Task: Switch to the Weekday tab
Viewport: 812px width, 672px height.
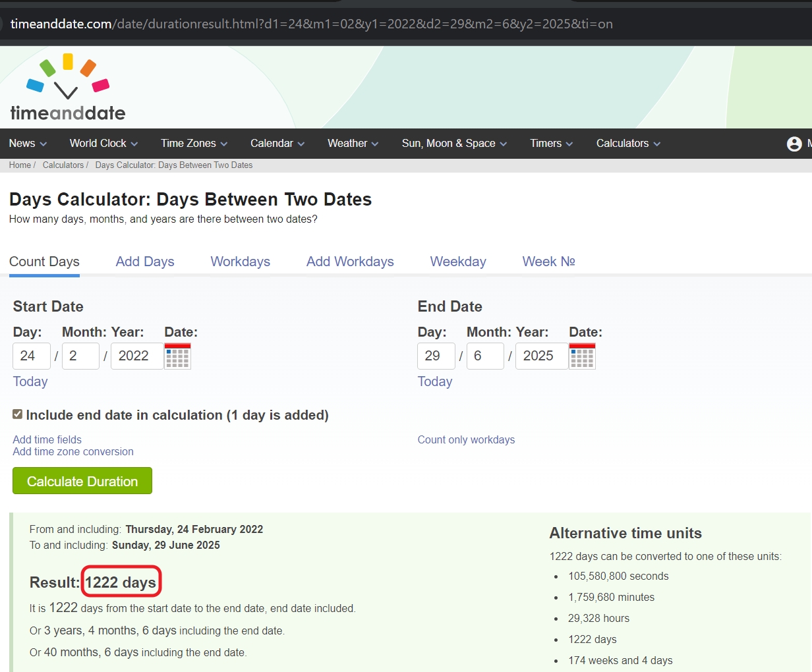Action: click(x=458, y=262)
